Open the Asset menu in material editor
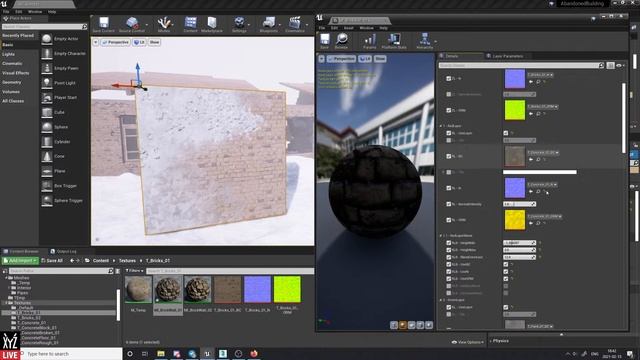 [x=349, y=28]
